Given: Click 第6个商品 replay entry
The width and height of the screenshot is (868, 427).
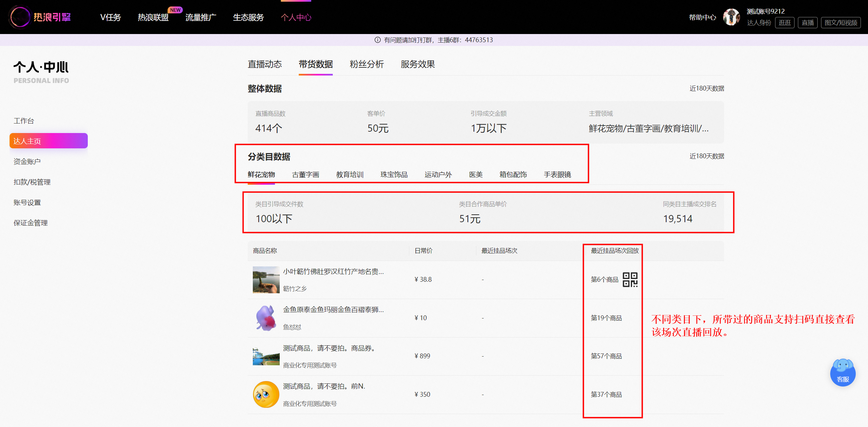Looking at the screenshot, I should [605, 280].
